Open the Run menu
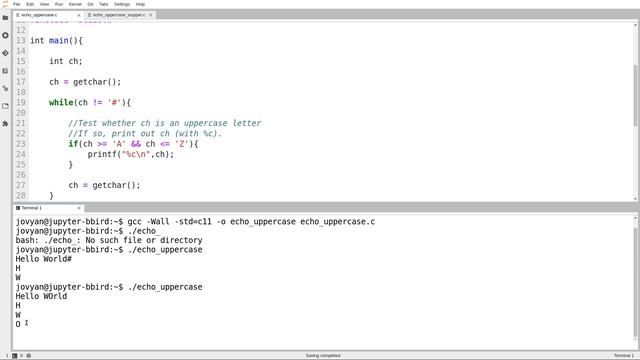Viewport: 640px width, 360px height. [x=59, y=4]
